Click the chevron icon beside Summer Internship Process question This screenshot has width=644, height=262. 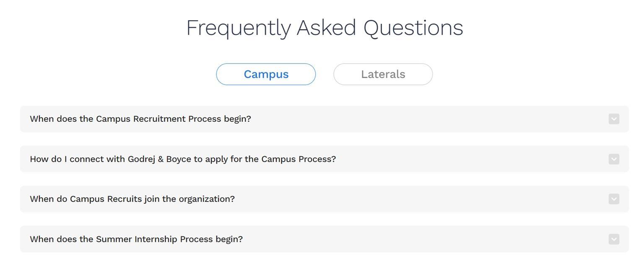tap(613, 239)
